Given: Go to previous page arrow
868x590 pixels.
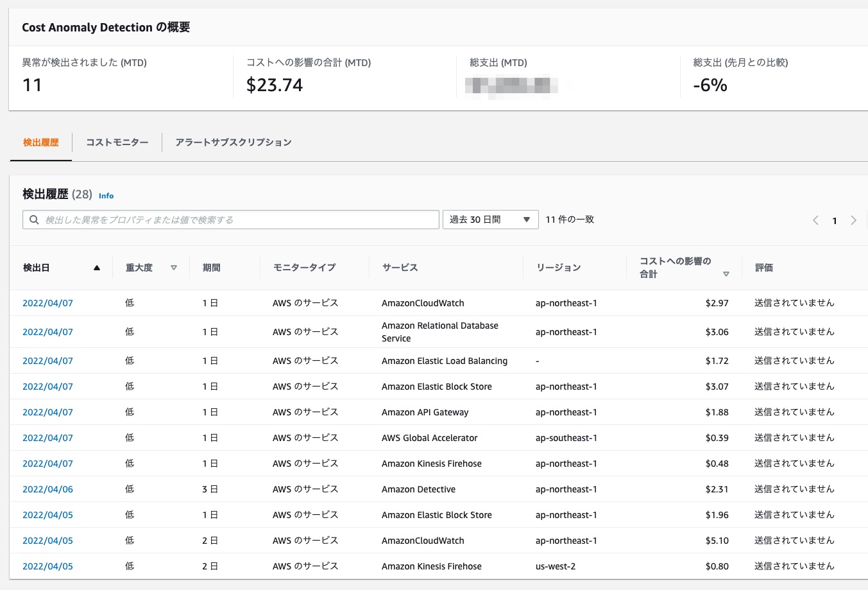Looking at the screenshot, I should click(815, 220).
